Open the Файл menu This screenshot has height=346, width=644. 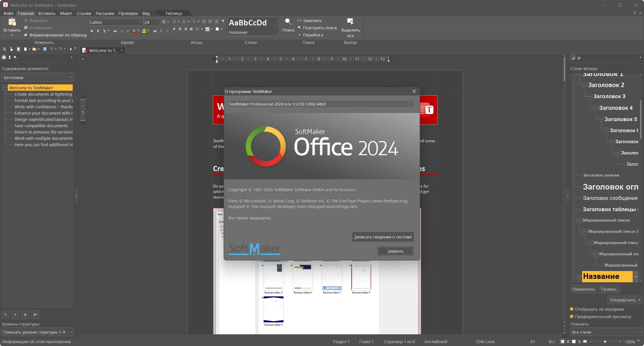pyautogui.click(x=8, y=13)
